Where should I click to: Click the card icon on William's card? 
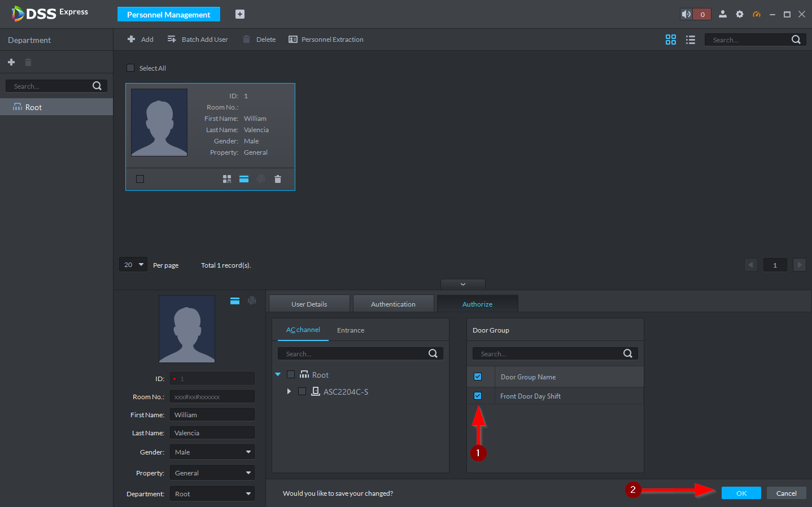(x=244, y=179)
